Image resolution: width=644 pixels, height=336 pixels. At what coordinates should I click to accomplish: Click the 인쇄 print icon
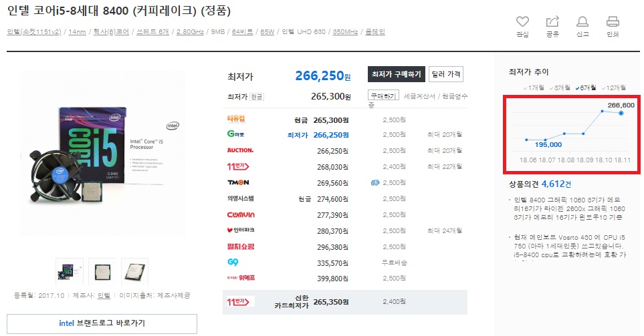click(613, 22)
